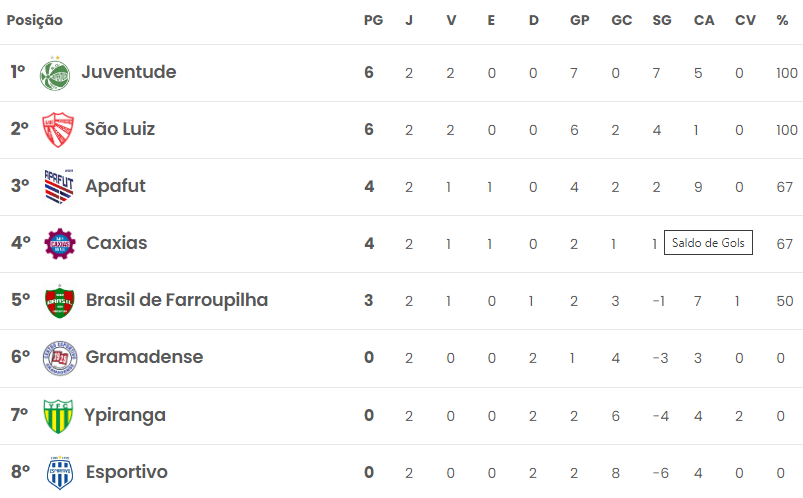
Task: Click the SG goal difference column header
Action: pos(662,20)
